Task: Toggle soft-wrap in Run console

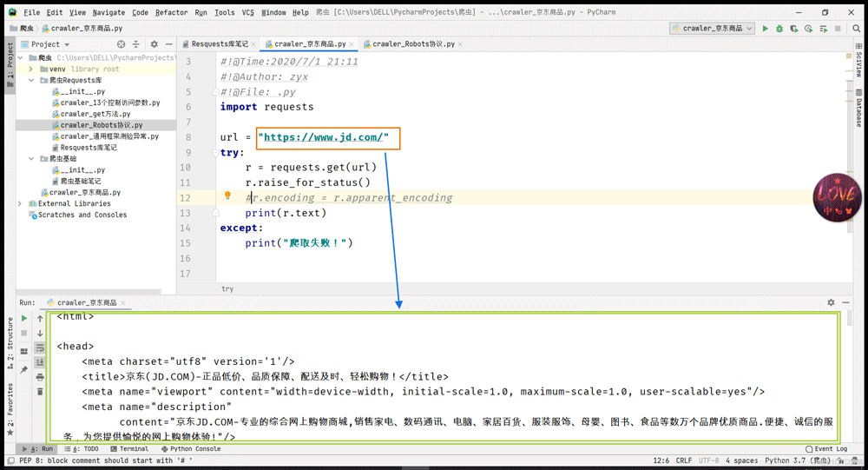Action: [x=40, y=348]
